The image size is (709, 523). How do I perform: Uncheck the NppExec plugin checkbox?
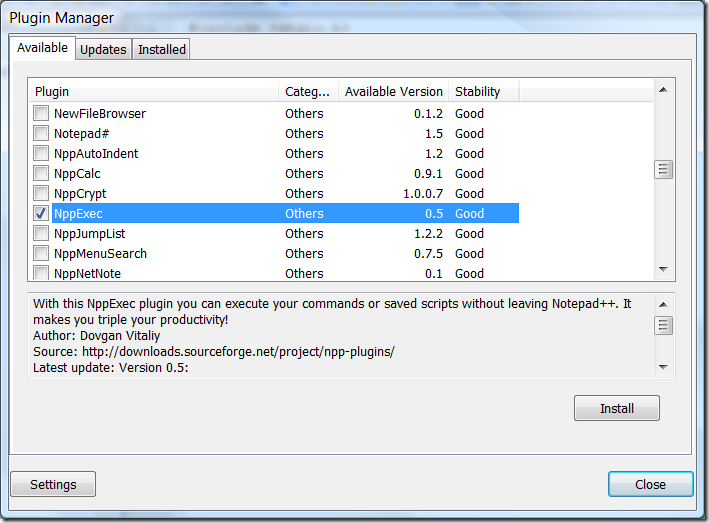click(41, 213)
